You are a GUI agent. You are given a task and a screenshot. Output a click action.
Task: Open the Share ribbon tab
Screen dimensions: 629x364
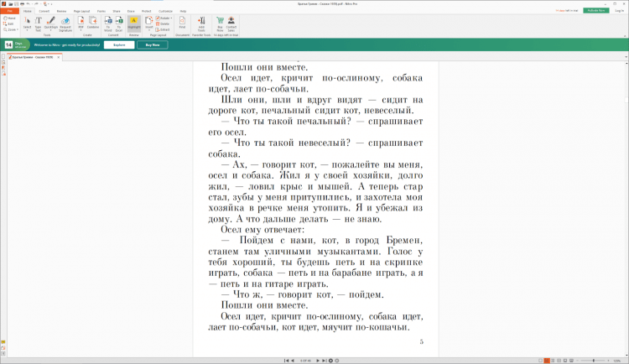coord(117,11)
